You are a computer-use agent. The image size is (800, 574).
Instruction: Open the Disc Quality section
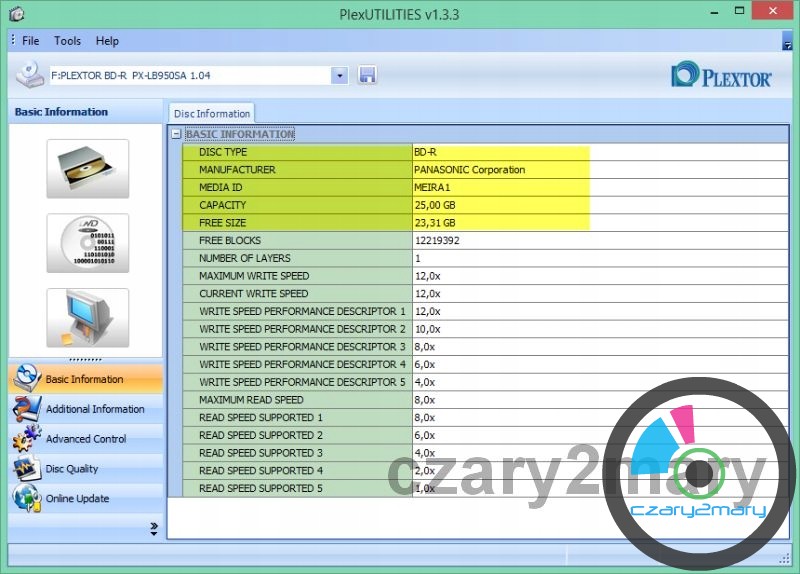pyautogui.click(x=72, y=469)
